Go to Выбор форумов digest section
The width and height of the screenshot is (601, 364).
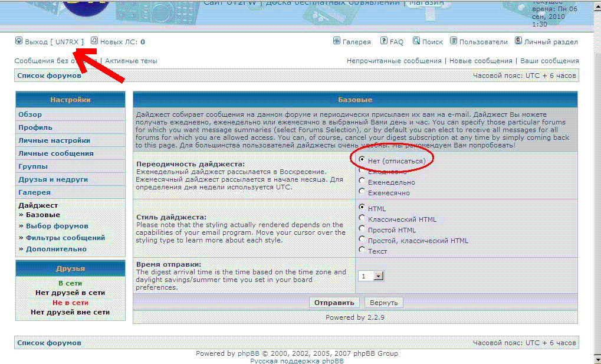tap(57, 226)
